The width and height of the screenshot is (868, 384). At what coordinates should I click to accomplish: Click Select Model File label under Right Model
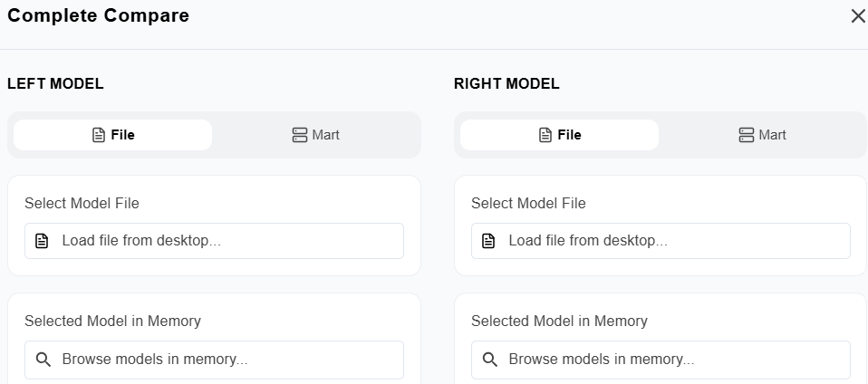tap(528, 204)
